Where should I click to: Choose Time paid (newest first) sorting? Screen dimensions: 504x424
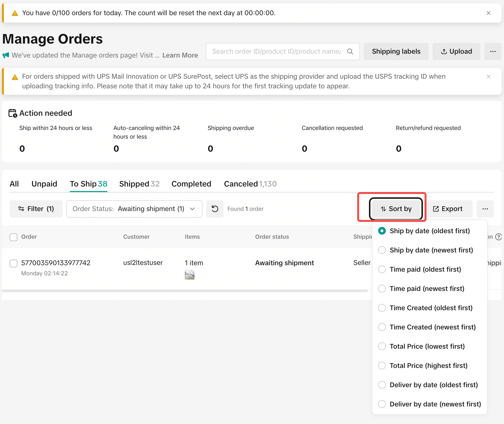[x=427, y=289]
